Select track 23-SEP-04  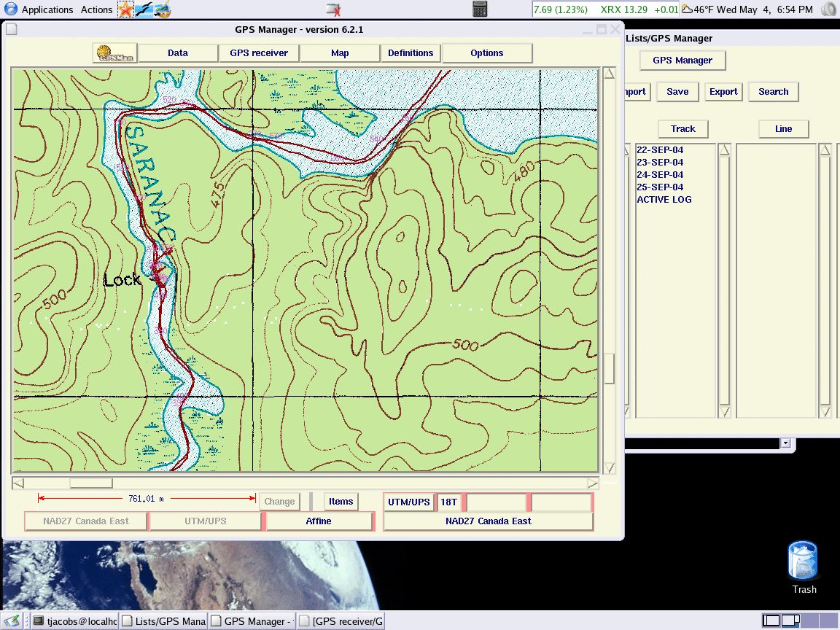click(660, 163)
